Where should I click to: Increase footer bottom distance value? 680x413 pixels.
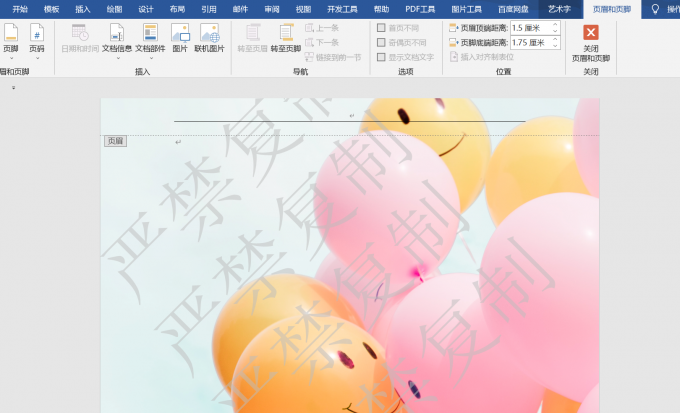pyautogui.click(x=555, y=39)
